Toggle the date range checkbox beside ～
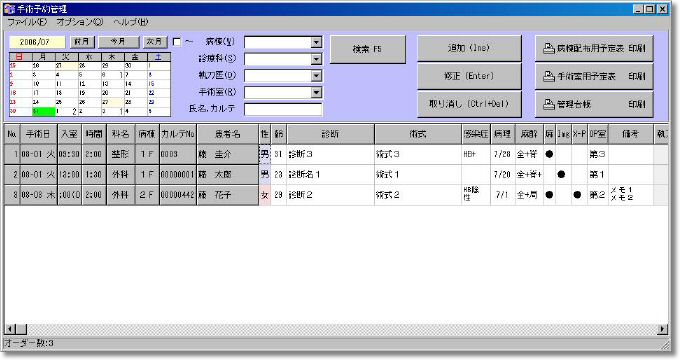680x360 pixels. (x=177, y=42)
